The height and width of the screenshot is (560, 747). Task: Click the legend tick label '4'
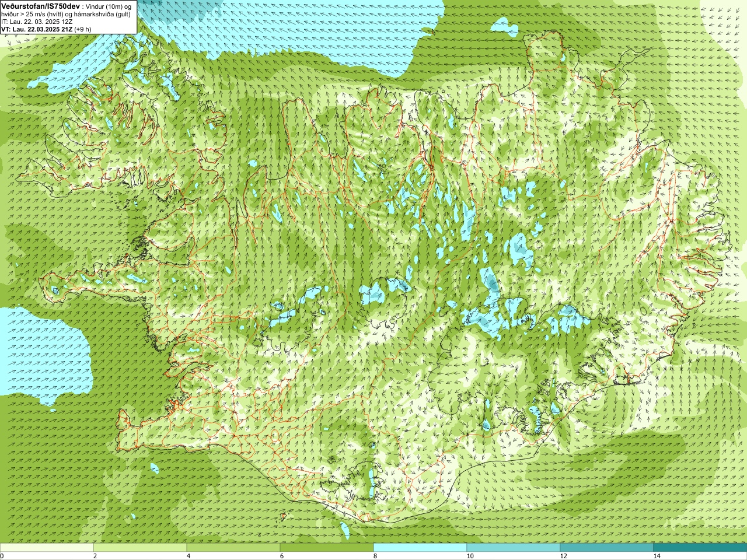(189, 556)
